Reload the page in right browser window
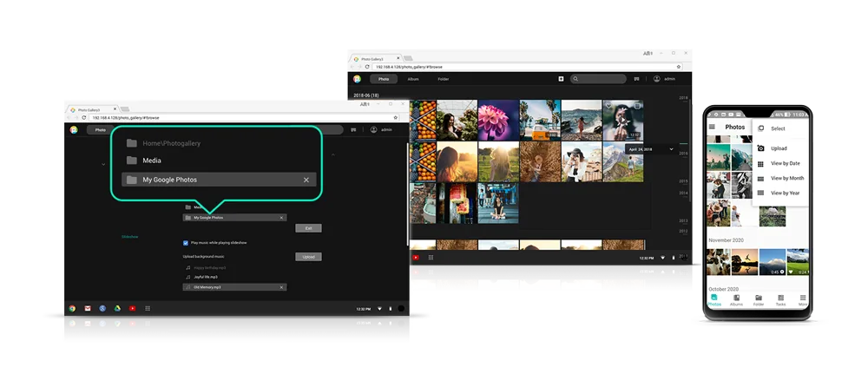 (x=367, y=67)
